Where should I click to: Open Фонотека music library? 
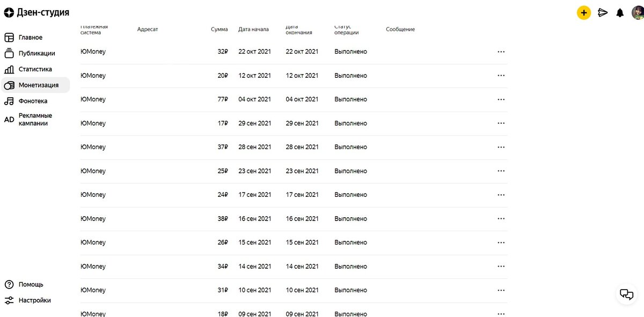pyautogui.click(x=33, y=101)
